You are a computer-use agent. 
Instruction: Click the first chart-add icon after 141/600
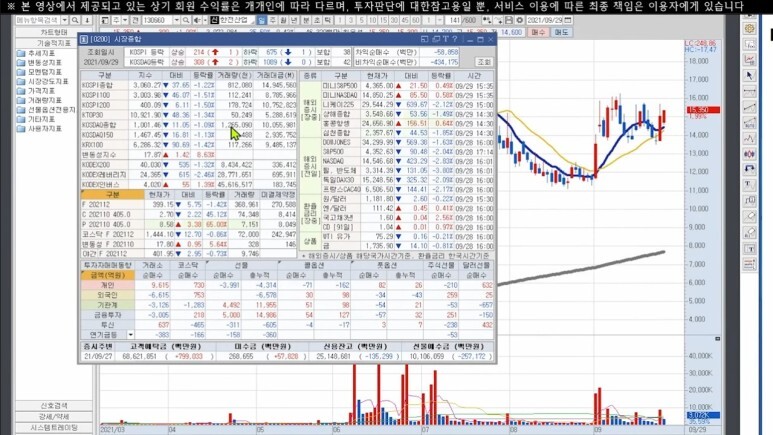pyautogui.click(x=487, y=20)
